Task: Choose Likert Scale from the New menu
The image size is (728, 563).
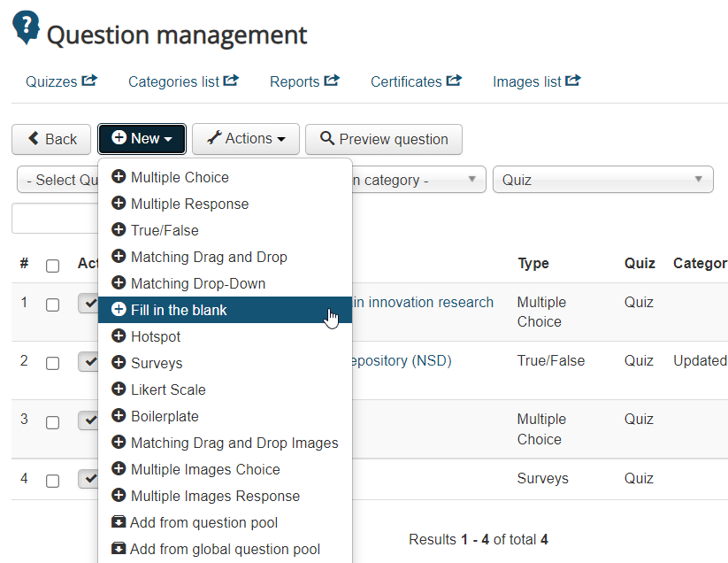Action: 168,389
